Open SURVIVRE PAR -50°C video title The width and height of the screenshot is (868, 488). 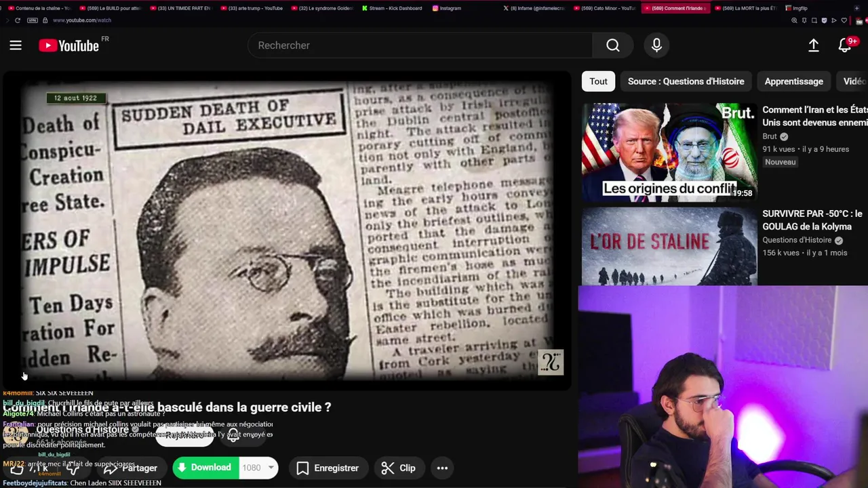pos(812,220)
